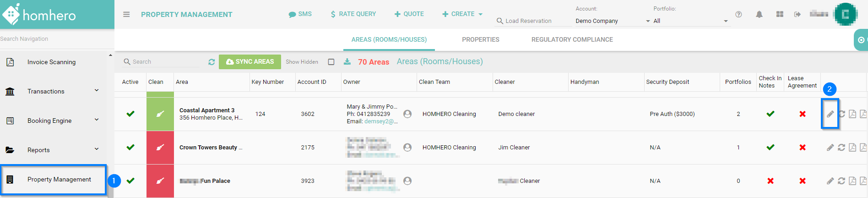The width and height of the screenshot is (868, 198).
Task: Toggle active checkmark for Coastal Apartment 3
Action: coord(130,114)
